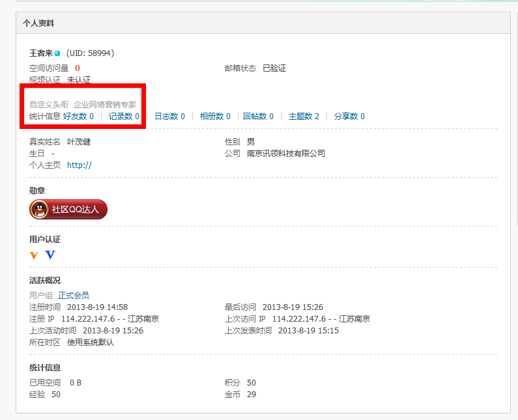This screenshot has height=420, width=518.
Task: Click the 上次访问 IP value 114.222.147.6 - - 江苏南京
Action: (321, 319)
